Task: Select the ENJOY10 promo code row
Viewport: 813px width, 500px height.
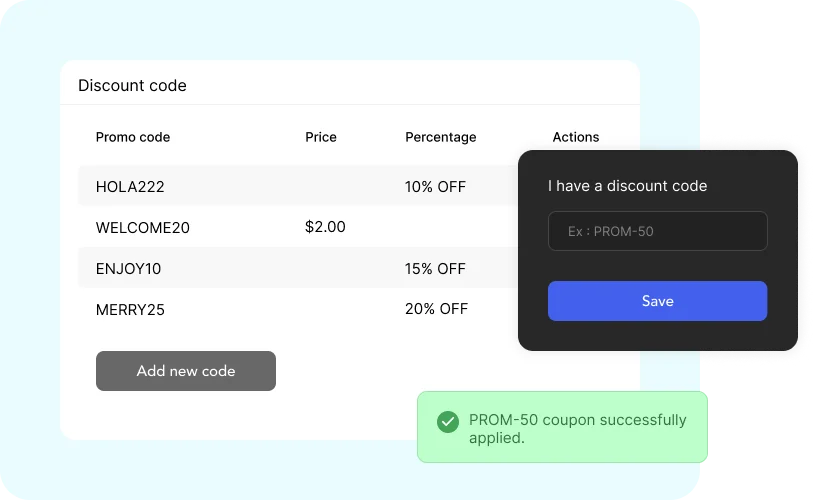Action: click(298, 268)
